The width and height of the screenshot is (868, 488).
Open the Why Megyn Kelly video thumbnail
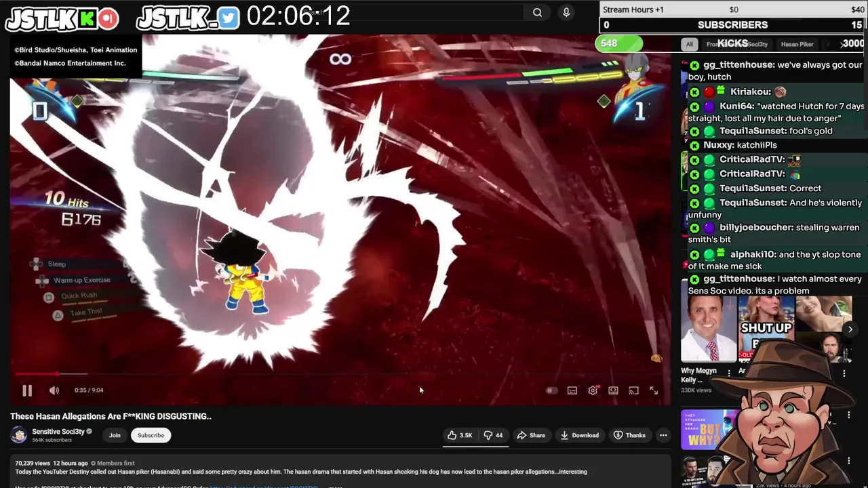click(x=708, y=329)
